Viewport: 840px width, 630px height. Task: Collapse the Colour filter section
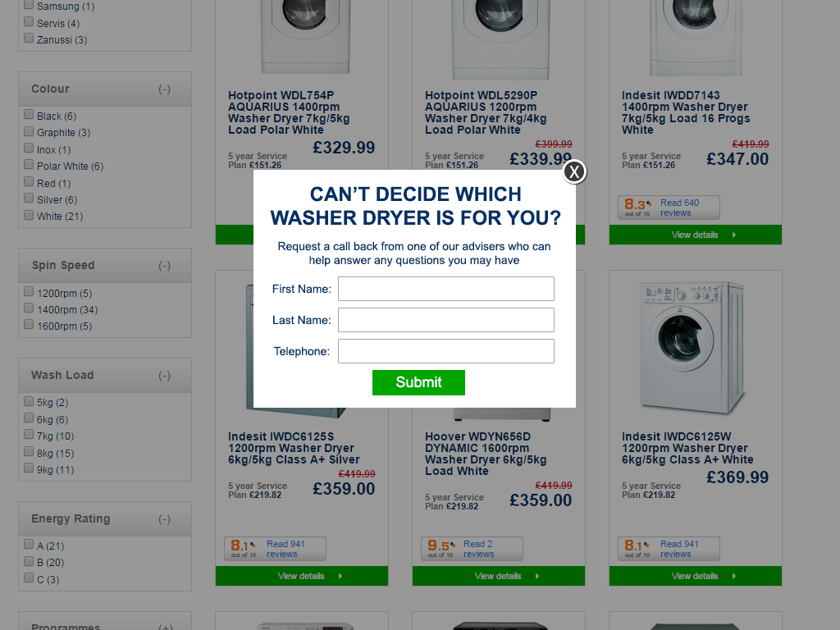point(164,89)
